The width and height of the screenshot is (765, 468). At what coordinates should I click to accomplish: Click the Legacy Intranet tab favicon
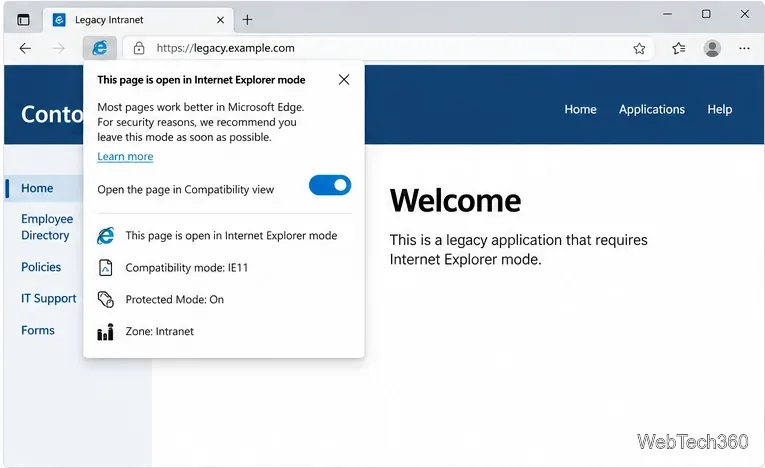click(59, 20)
